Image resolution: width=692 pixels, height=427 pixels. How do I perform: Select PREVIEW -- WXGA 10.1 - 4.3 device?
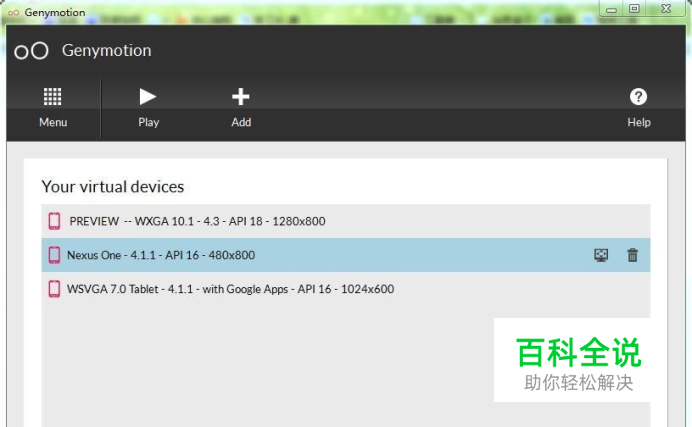346,221
